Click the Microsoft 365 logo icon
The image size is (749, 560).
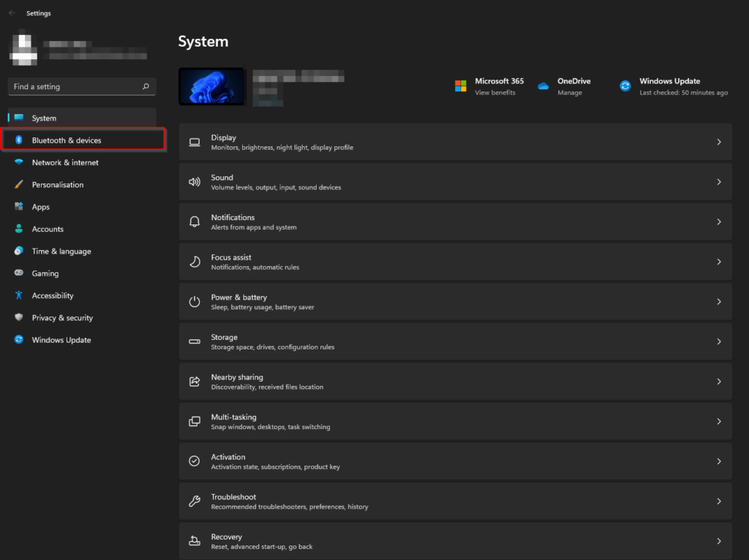coord(461,86)
